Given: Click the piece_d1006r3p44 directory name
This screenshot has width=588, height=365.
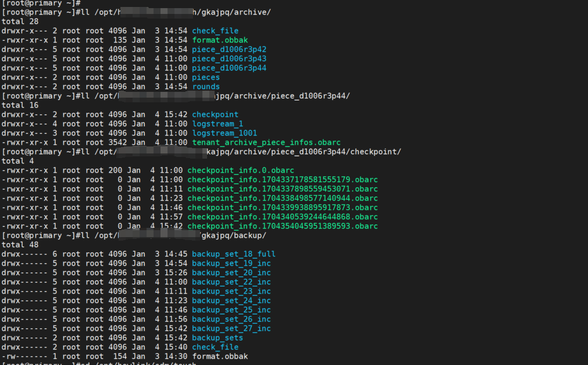Looking at the screenshot, I should coord(229,68).
